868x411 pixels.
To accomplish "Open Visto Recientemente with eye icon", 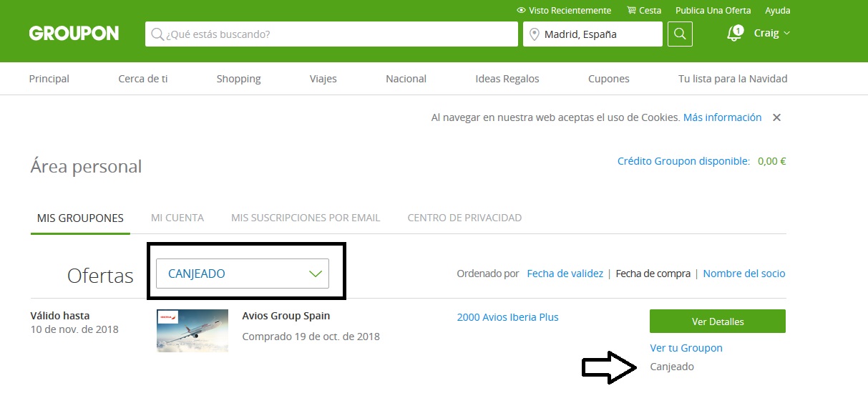I will [x=564, y=11].
